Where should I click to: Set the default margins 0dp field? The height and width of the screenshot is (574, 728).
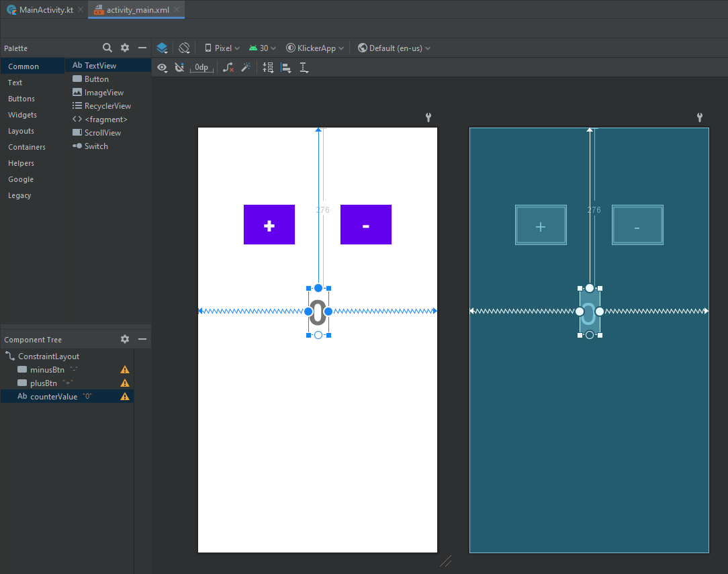(x=201, y=68)
